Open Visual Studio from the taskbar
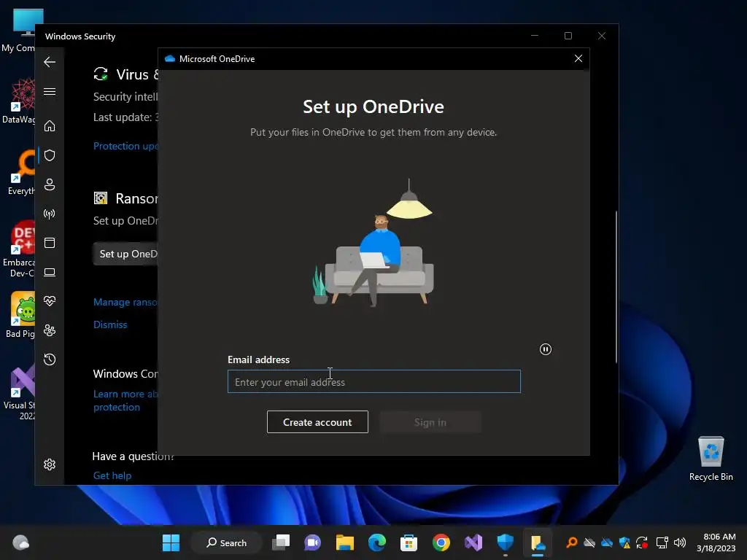This screenshot has width=747, height=560. click(473, 542)
